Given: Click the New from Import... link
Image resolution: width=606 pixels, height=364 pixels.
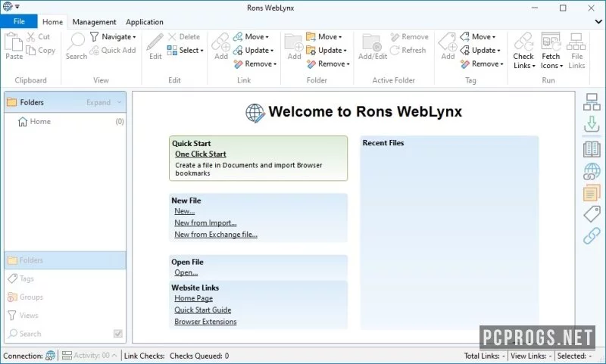Looking at the screenshot, I should click(205, 222).
